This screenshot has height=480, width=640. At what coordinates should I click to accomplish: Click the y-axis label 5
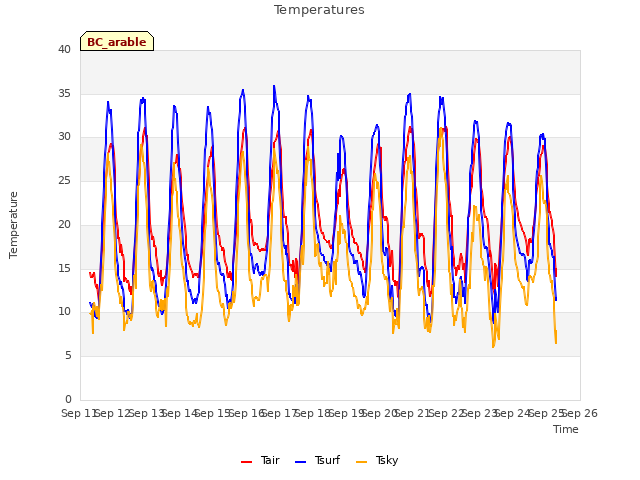click(x=68, y=356)
